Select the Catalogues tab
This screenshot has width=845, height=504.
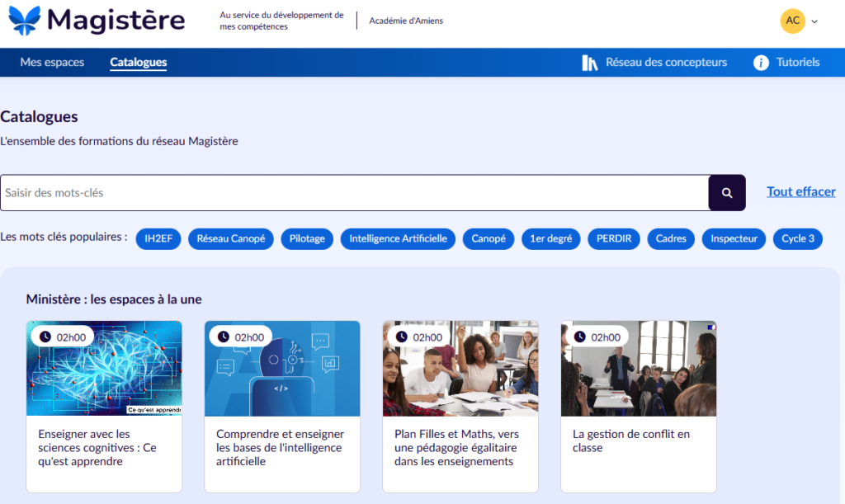point(139,63)
